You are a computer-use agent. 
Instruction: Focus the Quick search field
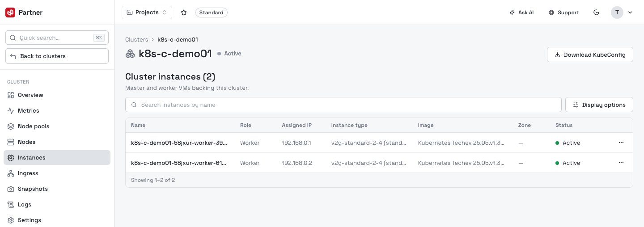tap(57, 38)
